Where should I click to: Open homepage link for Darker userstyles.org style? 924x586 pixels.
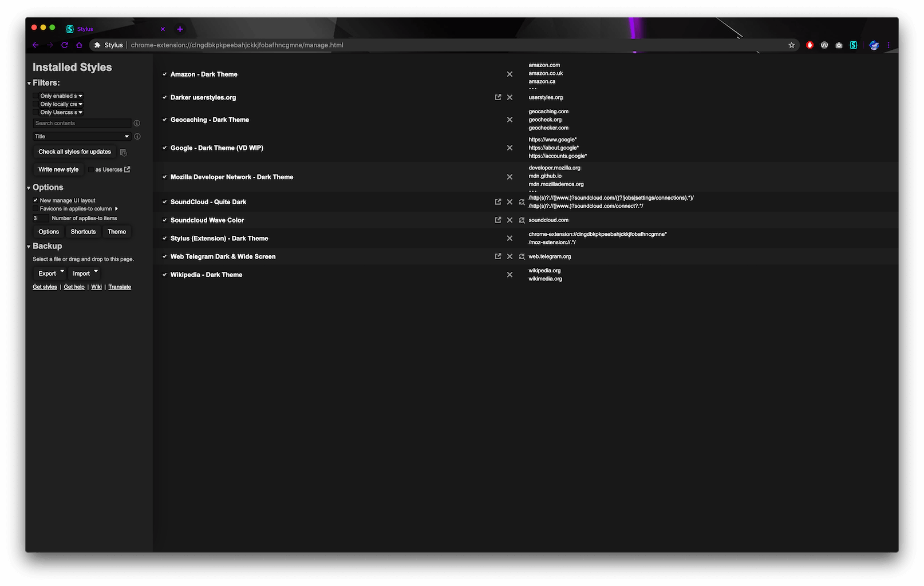click(497, 97)
